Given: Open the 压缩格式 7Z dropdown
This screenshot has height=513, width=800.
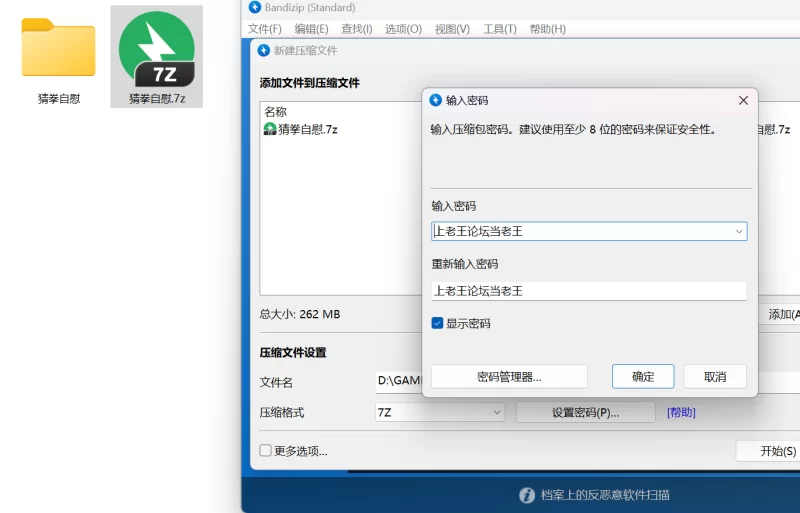Looking at the screenshot, I should (497, 412).
